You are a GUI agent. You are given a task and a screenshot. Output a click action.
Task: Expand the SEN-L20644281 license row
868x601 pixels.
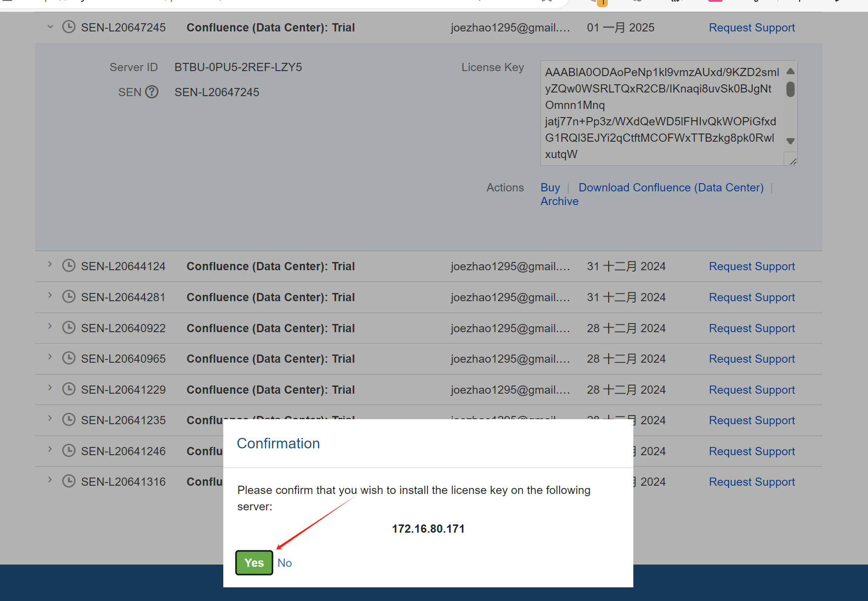click(x=50, y=295)
